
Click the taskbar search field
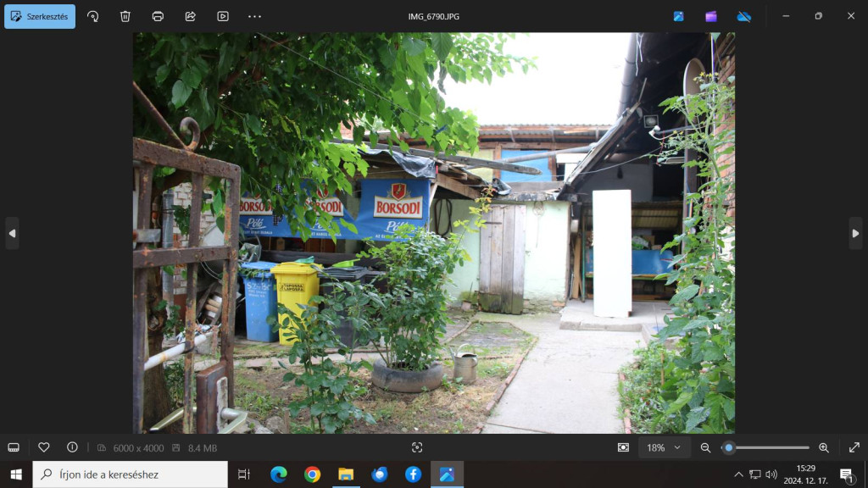click(131, 474)
